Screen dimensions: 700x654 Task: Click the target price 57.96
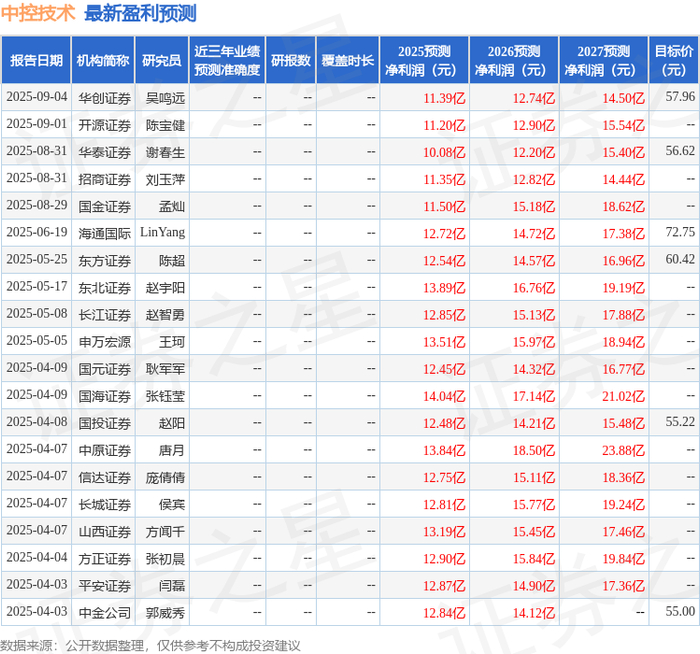[x=680, y=96]
